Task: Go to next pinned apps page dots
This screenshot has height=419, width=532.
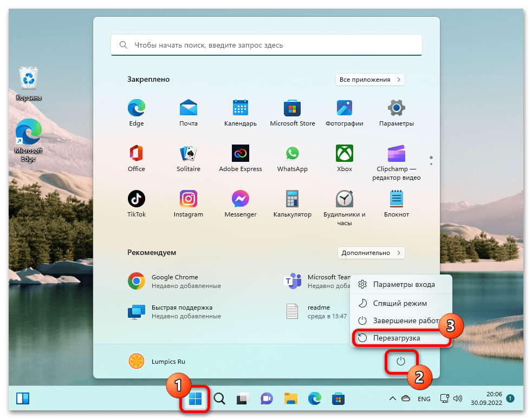Action: [x=431, y=161]
